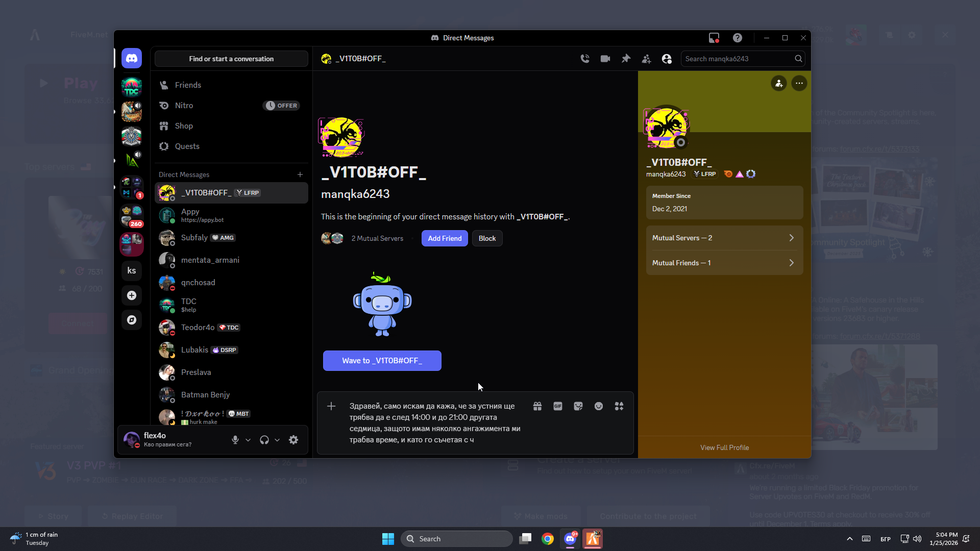This screenshot has height=551, width=980.
Task: Start a voice call with _V1T0B#OFF_
Action: click(585, 59)
